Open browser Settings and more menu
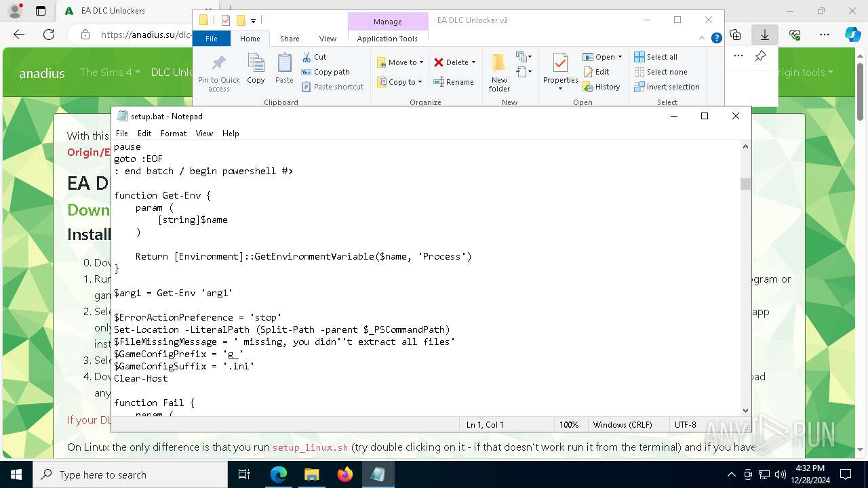This screenshot has width=868, height=488. click(825, 35)
